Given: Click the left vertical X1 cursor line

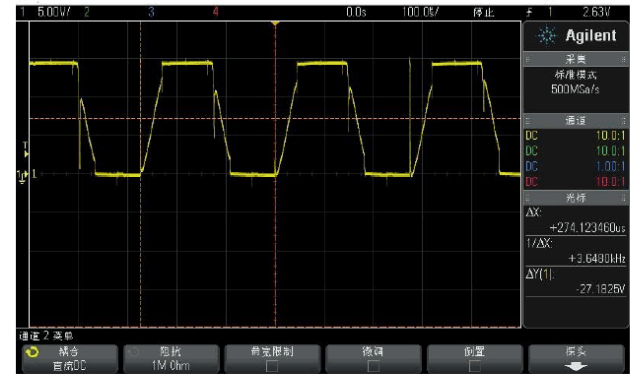Looking at the screenshot, I should click(x=141, y=174).
